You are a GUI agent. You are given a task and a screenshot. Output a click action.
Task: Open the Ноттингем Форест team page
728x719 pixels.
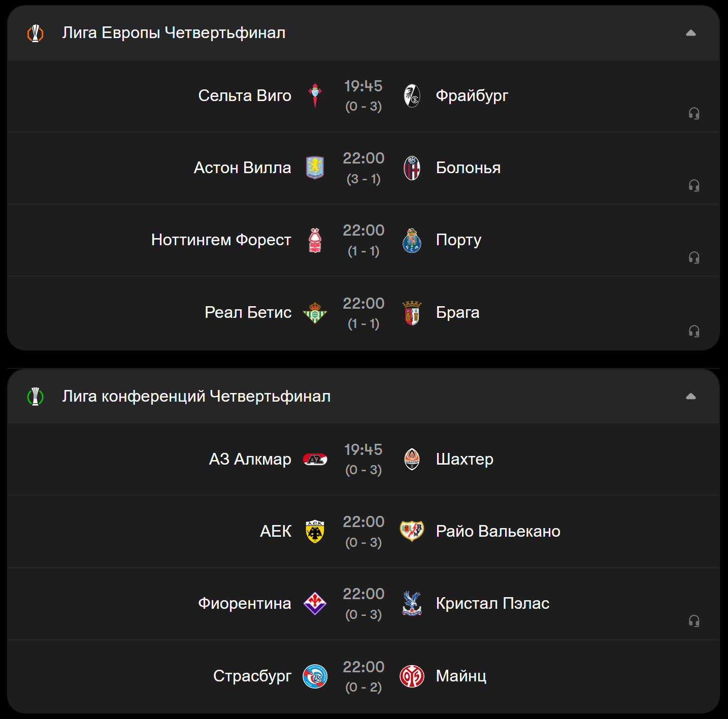click(x=221, y=240)
